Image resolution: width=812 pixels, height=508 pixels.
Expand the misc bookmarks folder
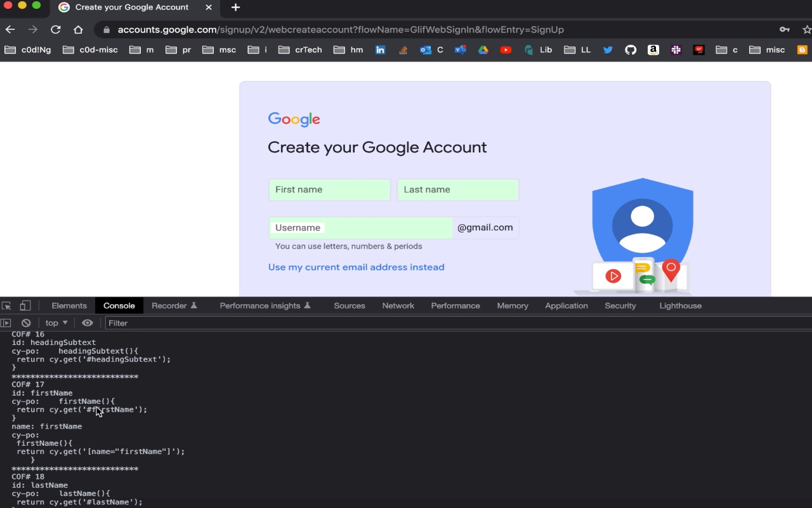[x=767, y=50]
